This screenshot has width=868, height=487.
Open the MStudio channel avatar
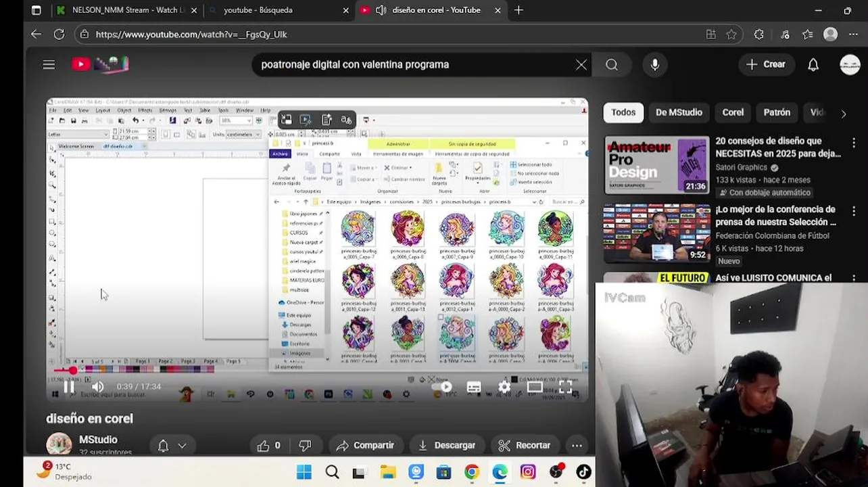(x=59, y=445)
